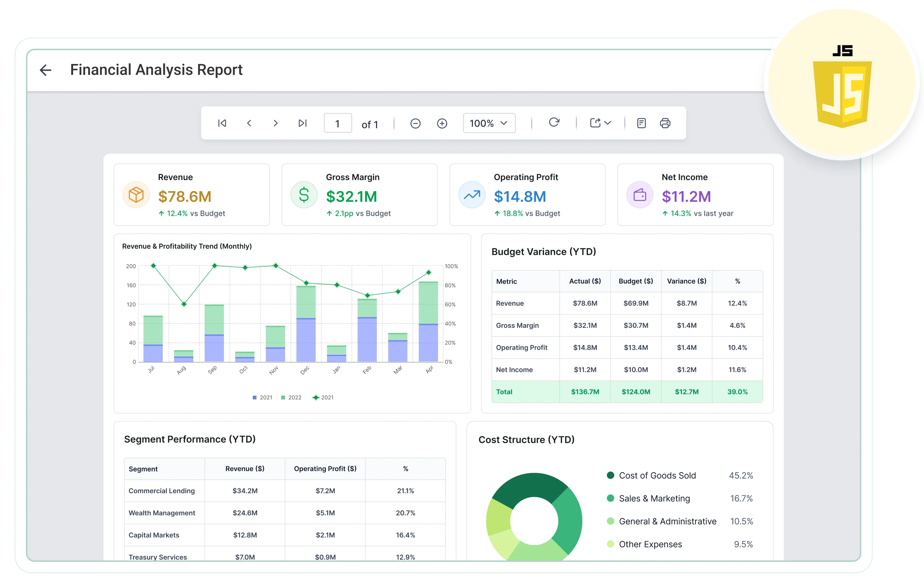Open the 100% zoom level dropdown
The image size is (924, 588).
point(489,123)
